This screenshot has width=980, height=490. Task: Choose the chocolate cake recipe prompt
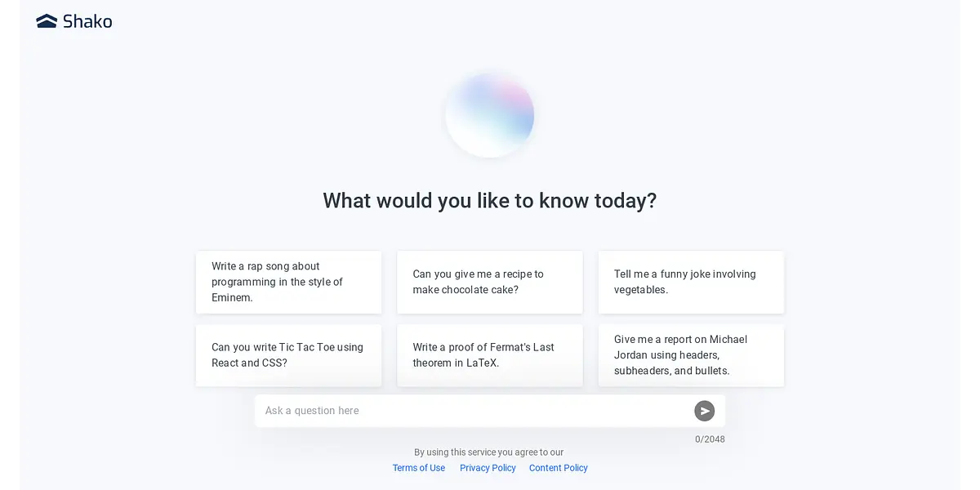coord(489,282)
